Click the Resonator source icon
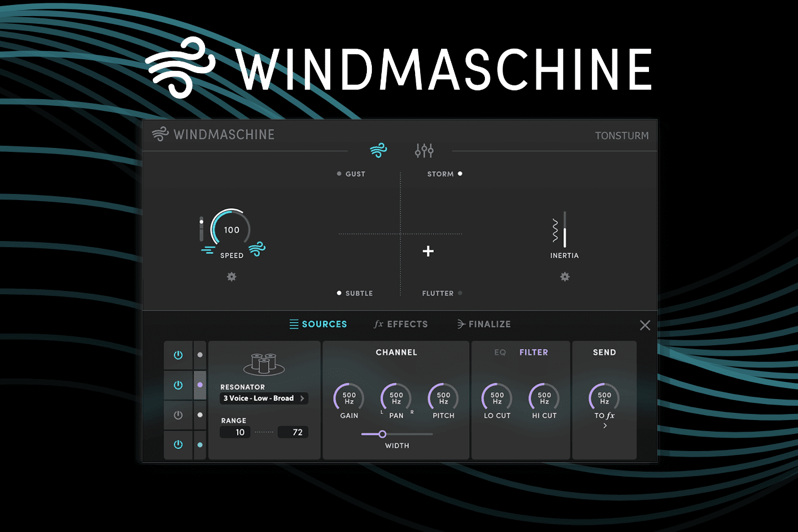Image resolution: width=798 pixels, height=532 pixels. (x=264, y=364)
